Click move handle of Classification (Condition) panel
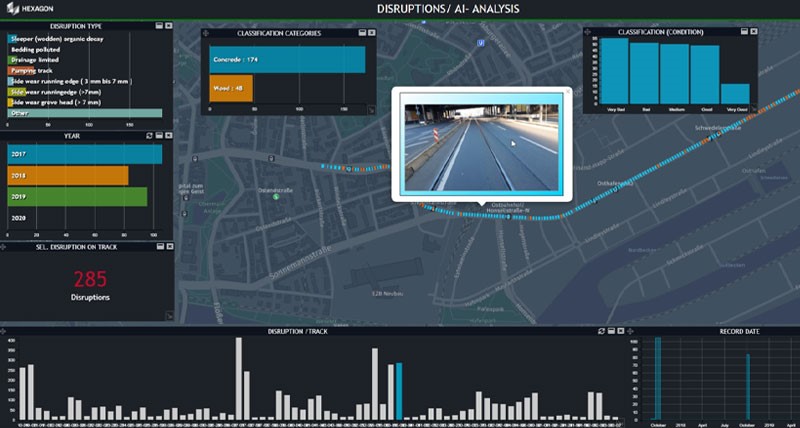The width and height of the screenshot is (800, 428). (588, 32)
